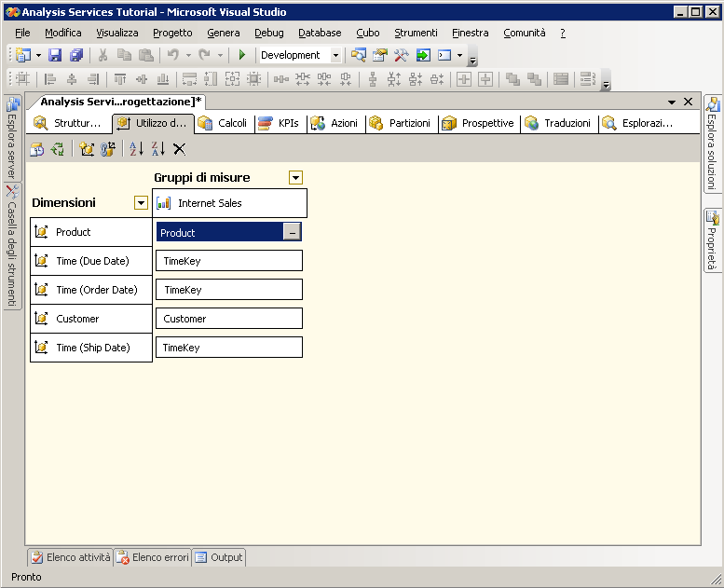Image resolution: width=724 pixels, height=588 pixels.
Task: Click the New Project toolbar icon
Action: 23,55
